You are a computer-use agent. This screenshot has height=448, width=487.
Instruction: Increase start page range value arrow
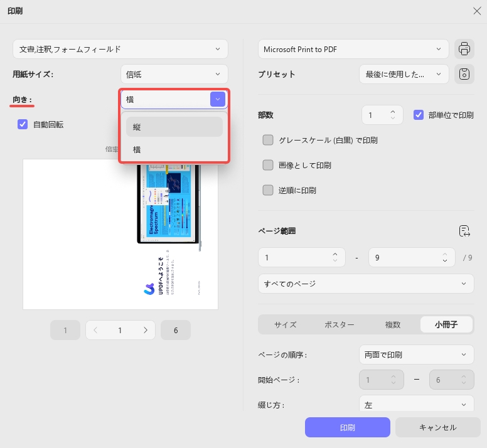pyautogui.click(x=335, y=254)
